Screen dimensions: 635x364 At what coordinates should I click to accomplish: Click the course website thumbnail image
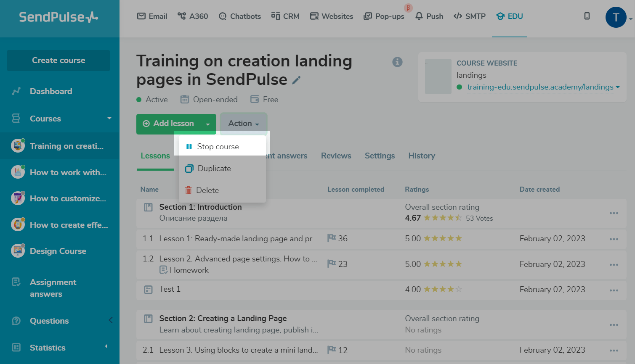(x=438, y=76)
